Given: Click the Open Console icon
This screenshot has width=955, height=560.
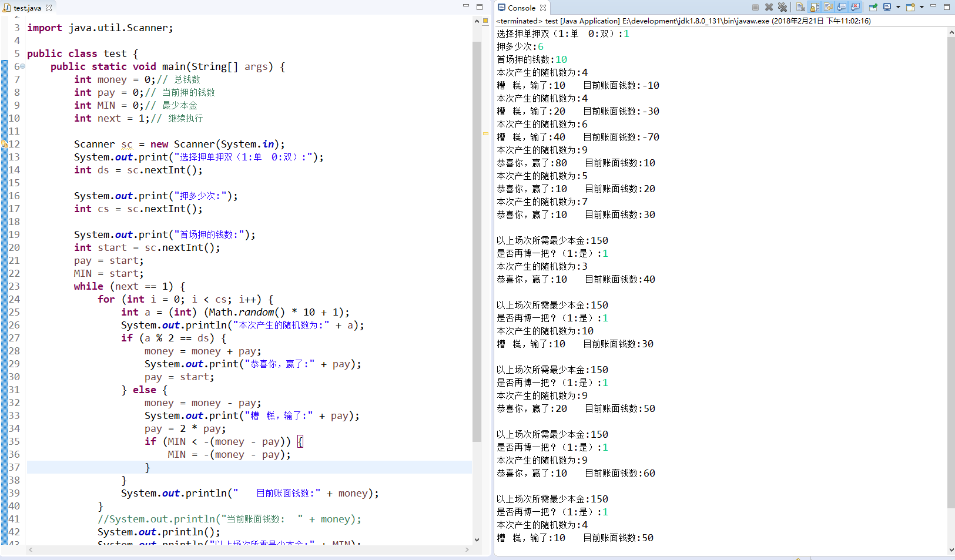Looking at the screenshot, I should [x=910, y=7].
